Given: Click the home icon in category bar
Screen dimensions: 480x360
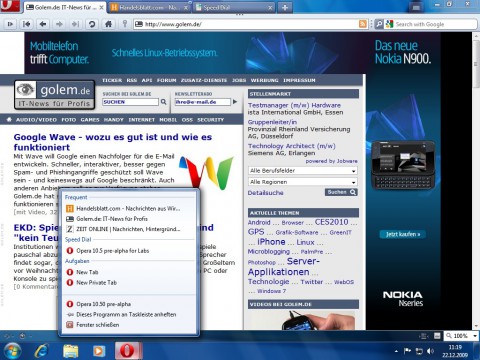Looking at the screenshot, I should coord(9,120).
